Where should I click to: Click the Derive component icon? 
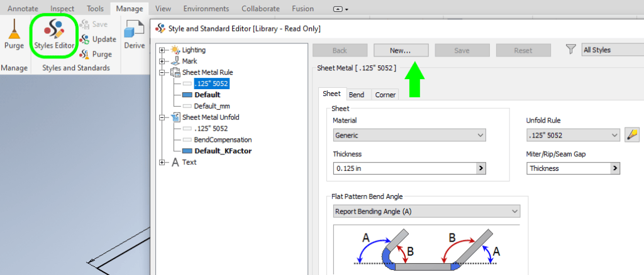[x=134, y=30]
